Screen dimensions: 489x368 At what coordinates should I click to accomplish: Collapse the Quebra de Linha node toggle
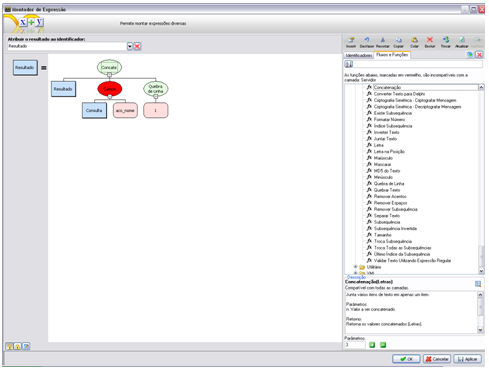point(156,97)
